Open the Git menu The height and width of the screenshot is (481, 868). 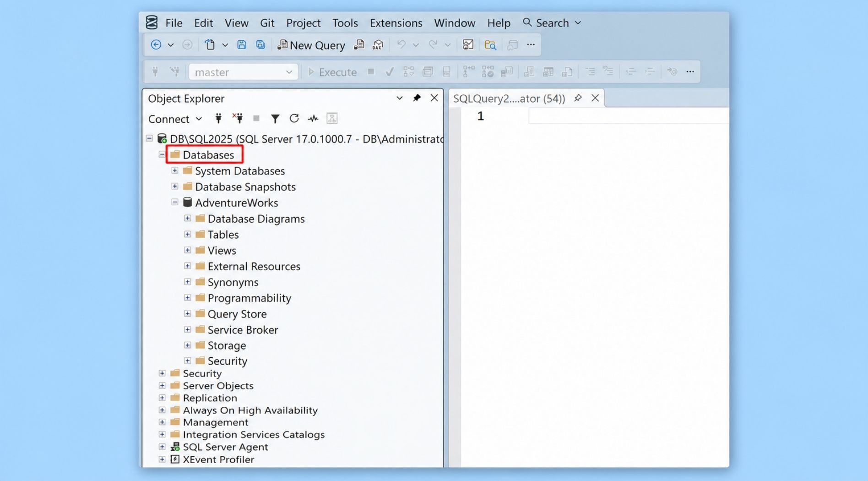[x=267, y=23]
